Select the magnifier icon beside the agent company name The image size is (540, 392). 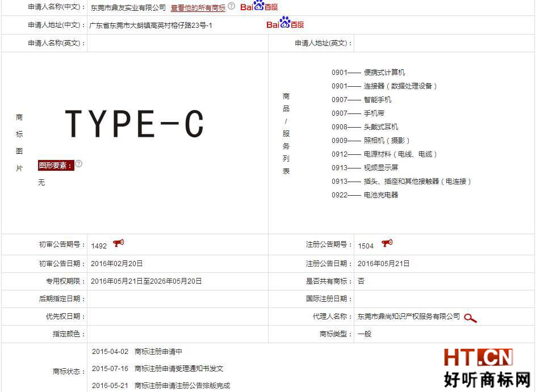[x=470, y=318]
